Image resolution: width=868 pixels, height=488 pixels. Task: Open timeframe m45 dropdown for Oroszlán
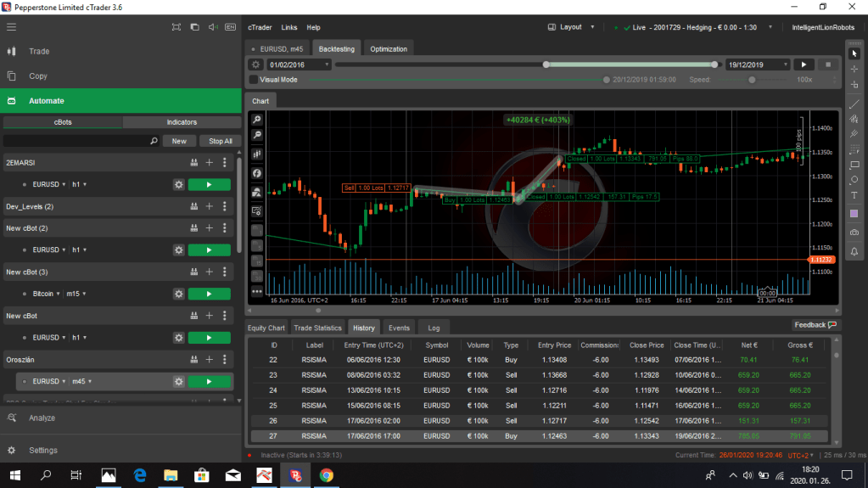(80, 382)
